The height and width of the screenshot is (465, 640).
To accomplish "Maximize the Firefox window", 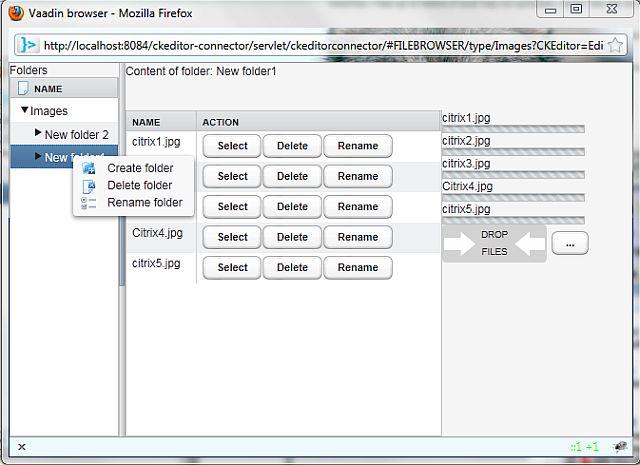I will click(576, 9).
